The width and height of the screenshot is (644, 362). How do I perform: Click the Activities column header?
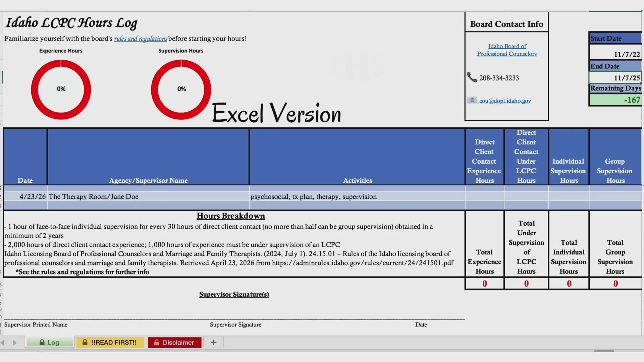pos(357,157)
